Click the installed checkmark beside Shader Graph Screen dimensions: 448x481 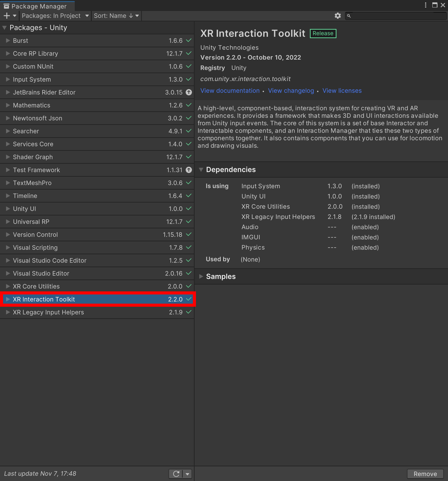coord(189,157)
